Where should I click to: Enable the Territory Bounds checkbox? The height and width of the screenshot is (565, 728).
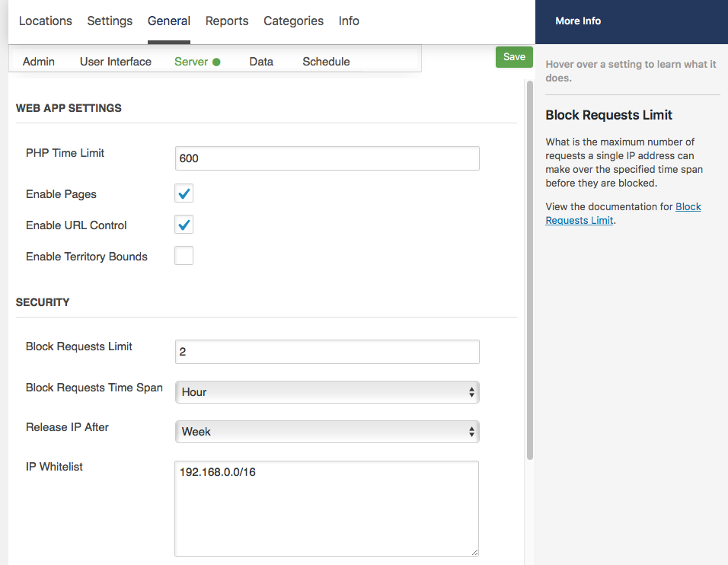184,255
